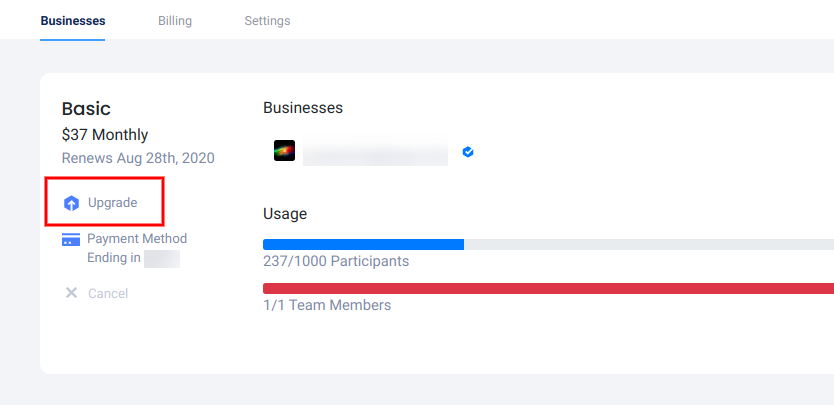Image resolution: width=834 pixels, height=405 pixels.
Task: Click the blue verified checkmark badge
Action: [x=468, y=152]
